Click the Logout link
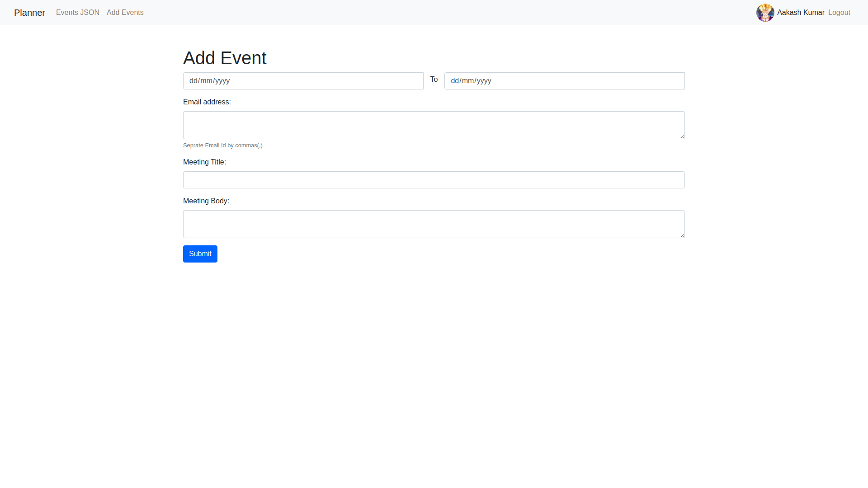The image size is (868, 488). [839, 13]
